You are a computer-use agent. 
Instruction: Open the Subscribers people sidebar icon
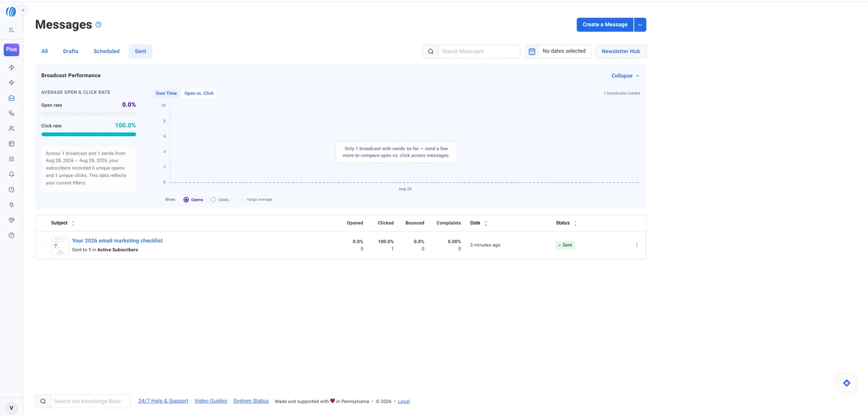11,129
